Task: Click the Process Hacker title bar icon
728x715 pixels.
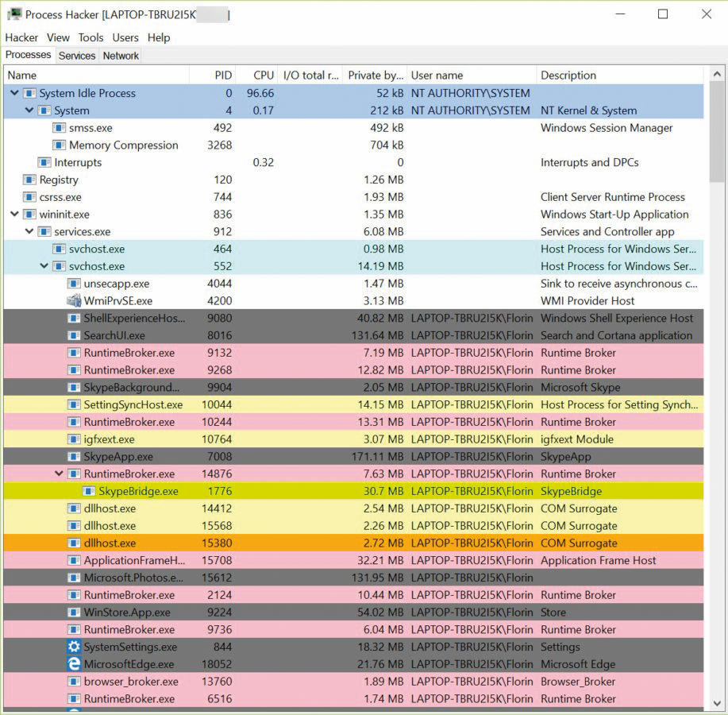Action: click(x=14, y=14)
